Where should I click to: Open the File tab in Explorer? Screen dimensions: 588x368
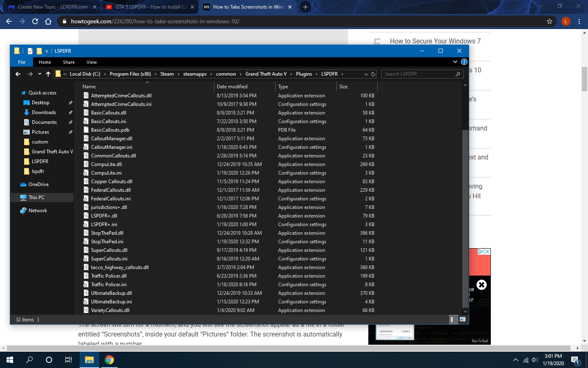tap(22, 62)
